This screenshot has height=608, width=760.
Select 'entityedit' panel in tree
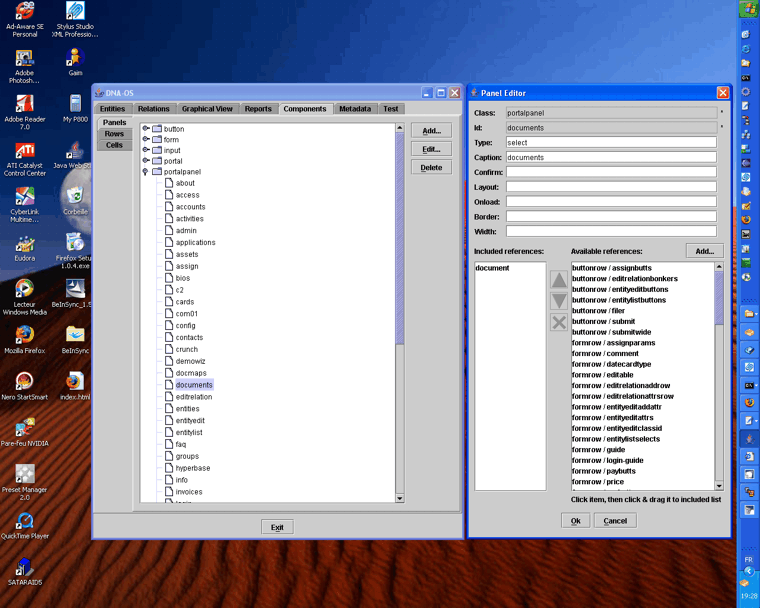click(190, 420)
